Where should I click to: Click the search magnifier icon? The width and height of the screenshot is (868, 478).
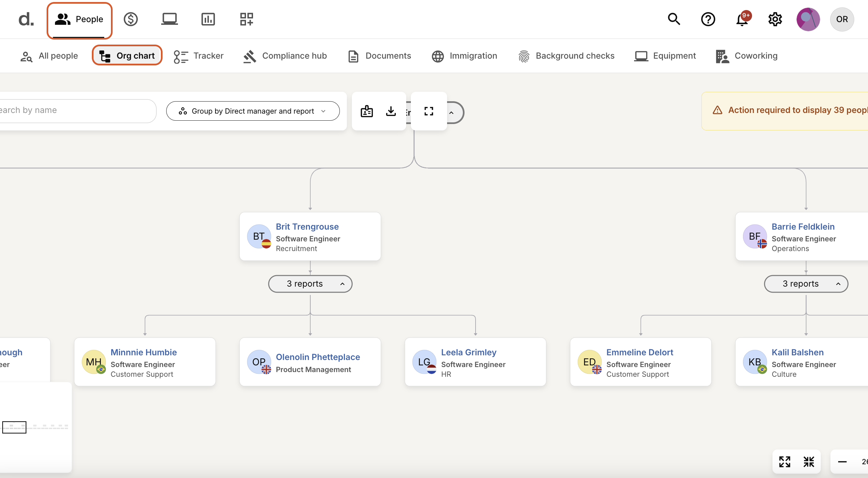674,19
